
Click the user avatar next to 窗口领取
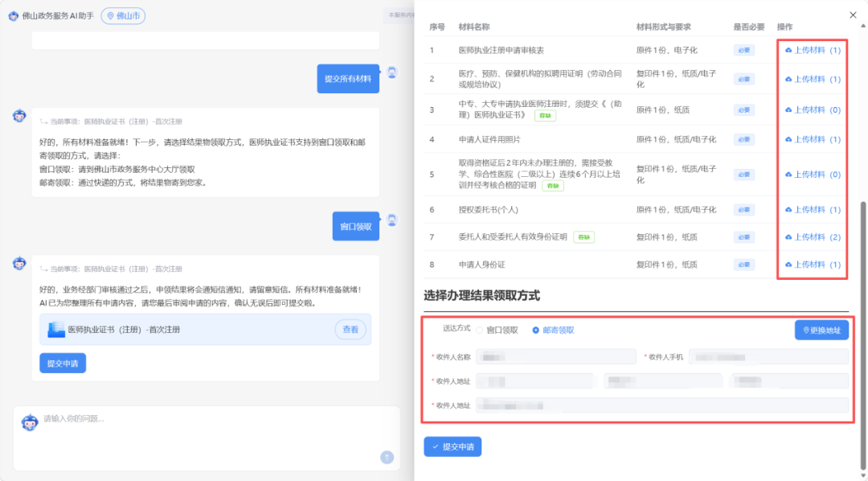(x=392, y=220)
